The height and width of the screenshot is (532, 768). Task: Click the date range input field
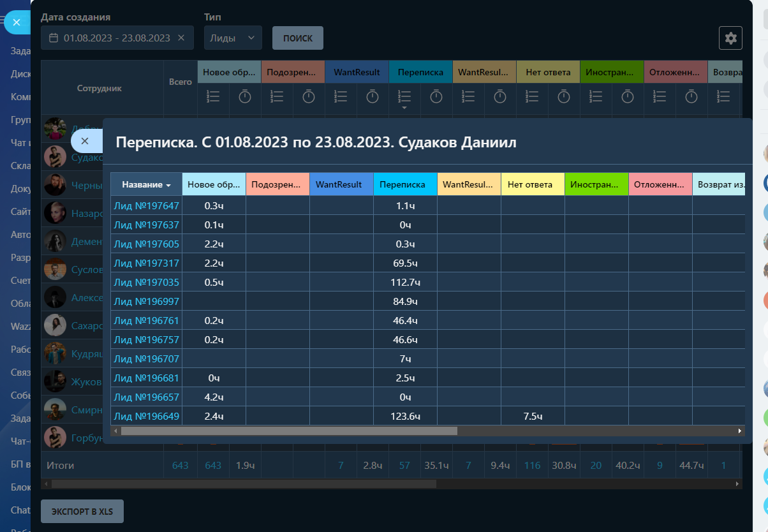coord(117,38)
